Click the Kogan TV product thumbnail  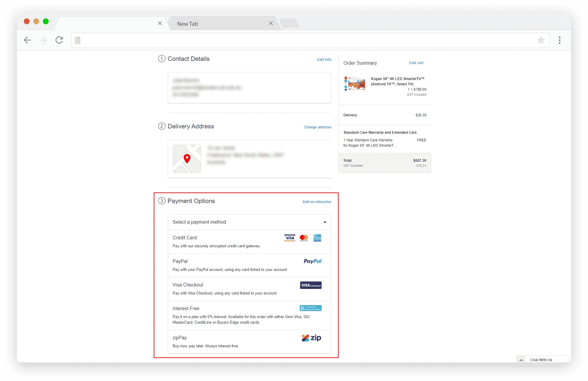[x=355, y=84]
